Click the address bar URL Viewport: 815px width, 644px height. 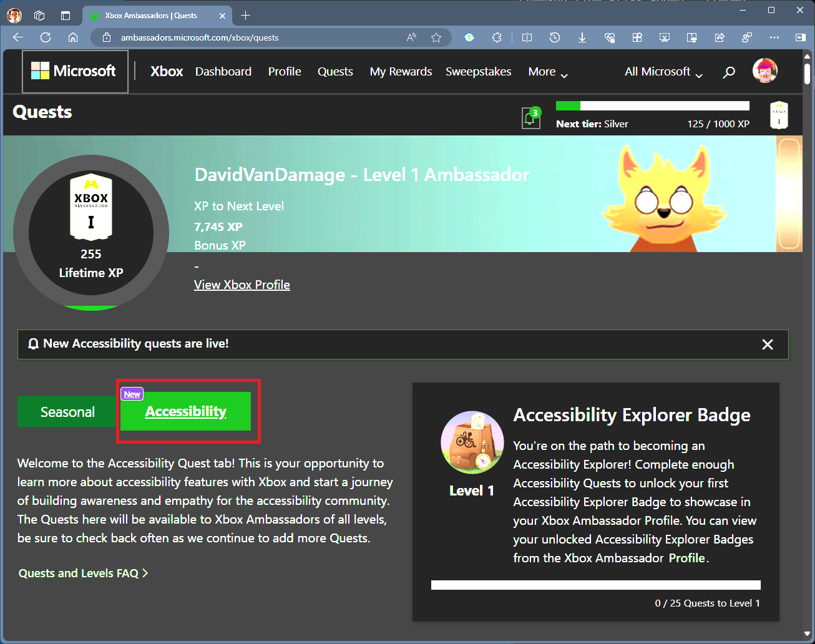click(200, 37)
